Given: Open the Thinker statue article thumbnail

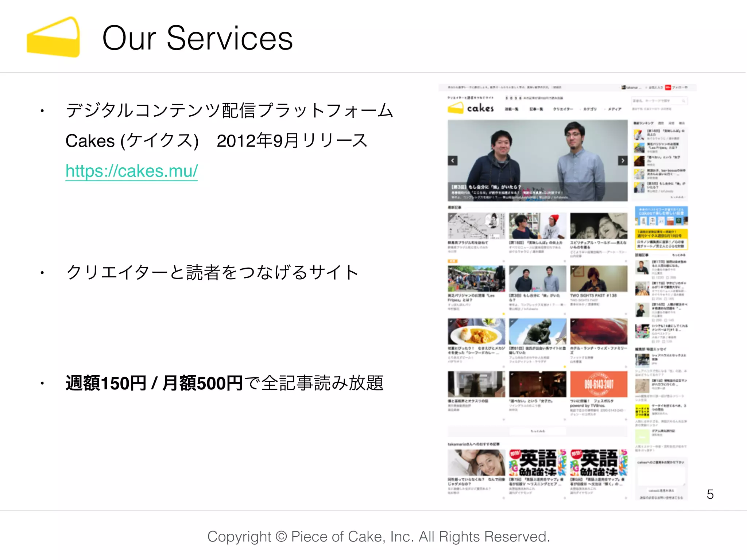Looking at the screenshot, I should [538, 331].
